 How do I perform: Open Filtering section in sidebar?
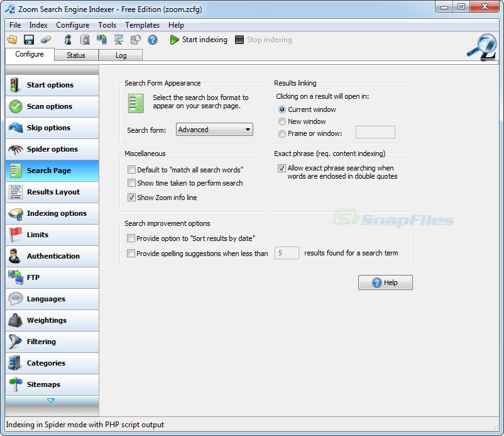tap(52, 342)
